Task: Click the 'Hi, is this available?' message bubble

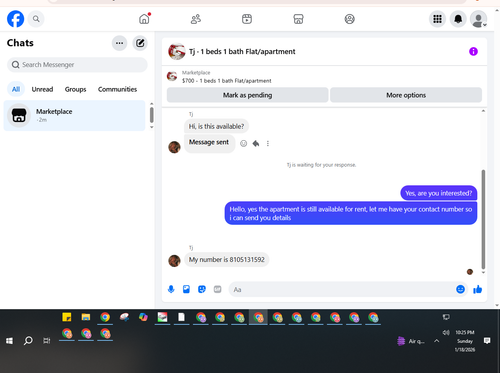Action: coord(216,126)
